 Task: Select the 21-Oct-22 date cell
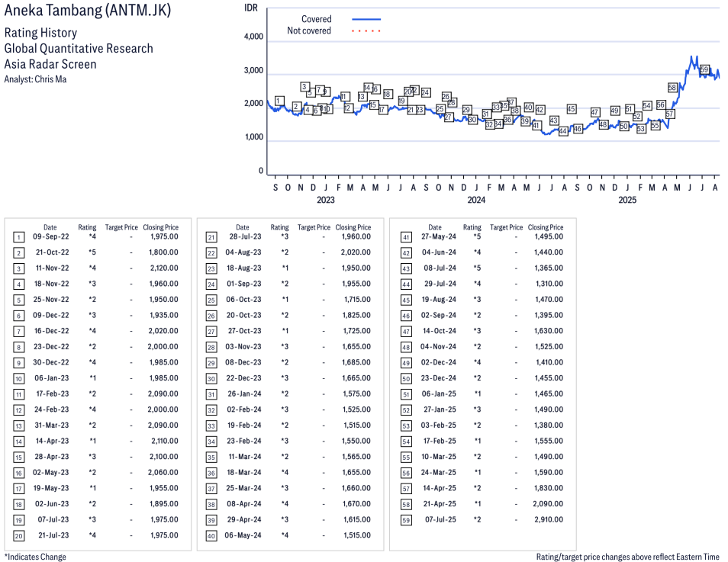tap(53, 252)
